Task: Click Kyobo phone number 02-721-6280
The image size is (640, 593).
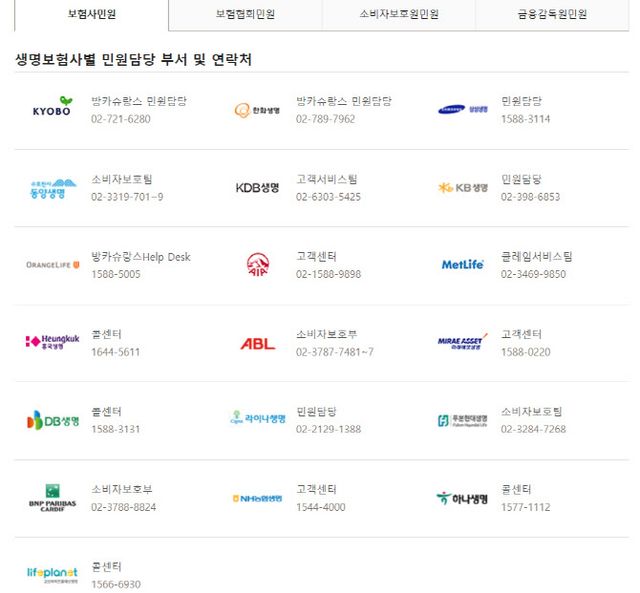Action: (121, 119)
